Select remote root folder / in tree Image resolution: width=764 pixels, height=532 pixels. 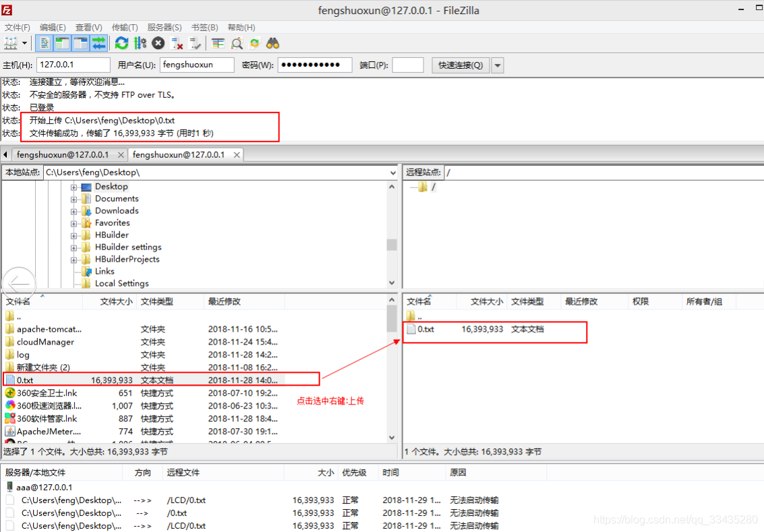(x=433, y=187)
